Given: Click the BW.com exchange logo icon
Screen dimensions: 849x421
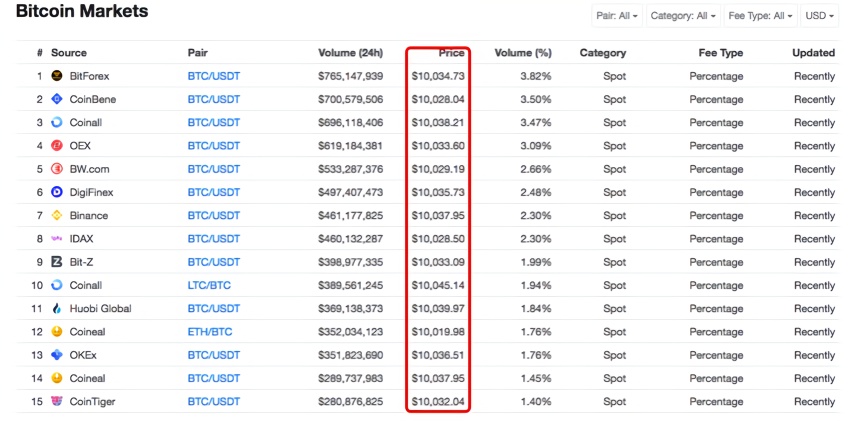Looking at the screenshot, I should (x=57, y=169).
